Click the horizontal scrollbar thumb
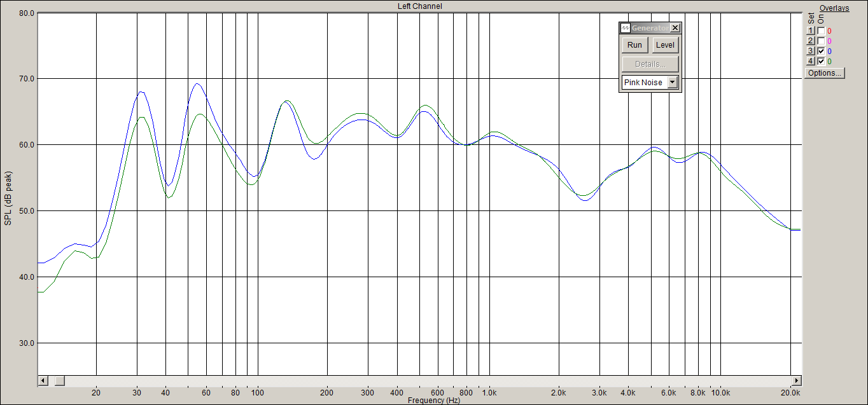This screenshot has height=405, width=868. (x=59, y=380)
